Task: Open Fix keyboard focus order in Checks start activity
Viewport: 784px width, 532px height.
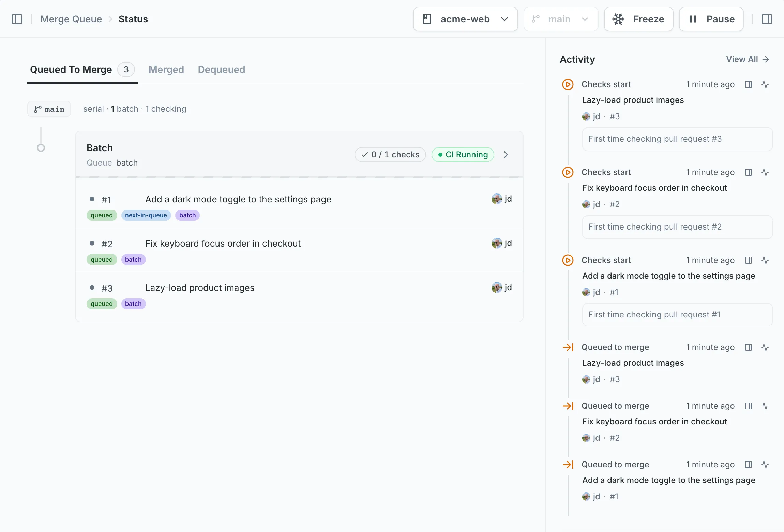Action: 654,188
